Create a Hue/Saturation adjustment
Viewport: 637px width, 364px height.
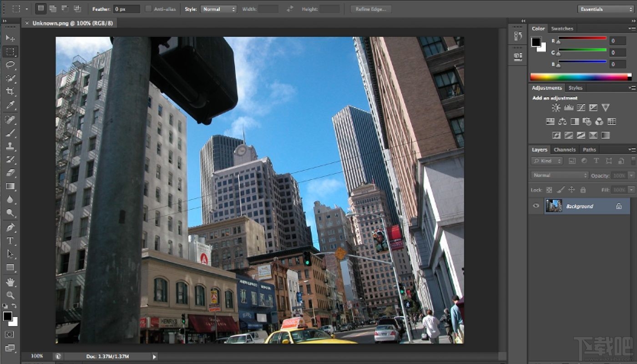point(550,121)
